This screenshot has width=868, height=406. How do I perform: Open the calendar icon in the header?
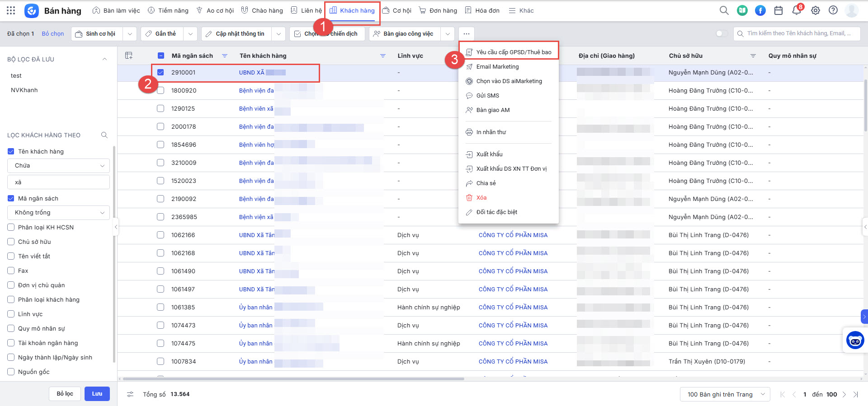tap(778, 10)
